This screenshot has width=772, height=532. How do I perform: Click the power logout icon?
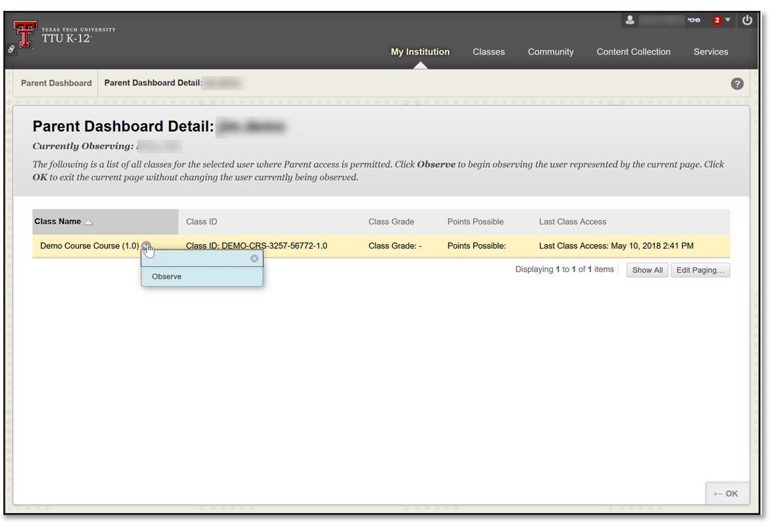pyautogui.click(x=747, y=20)
